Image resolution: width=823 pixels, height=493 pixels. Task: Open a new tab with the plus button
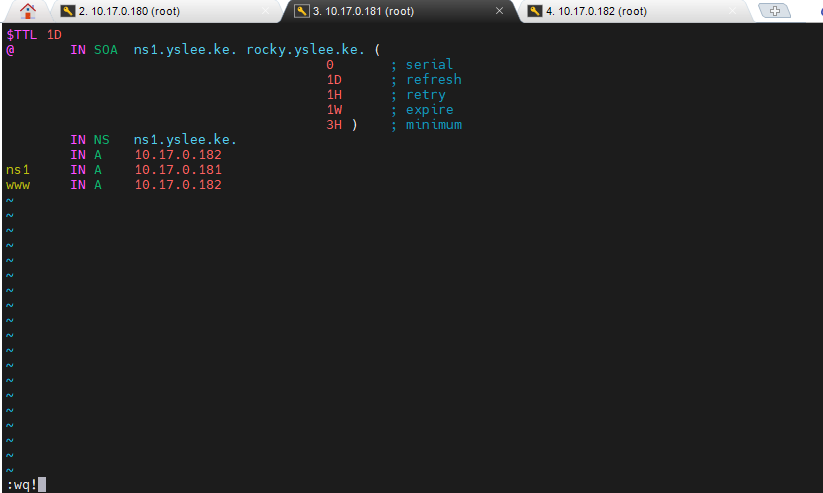click(x=775, y=11)
